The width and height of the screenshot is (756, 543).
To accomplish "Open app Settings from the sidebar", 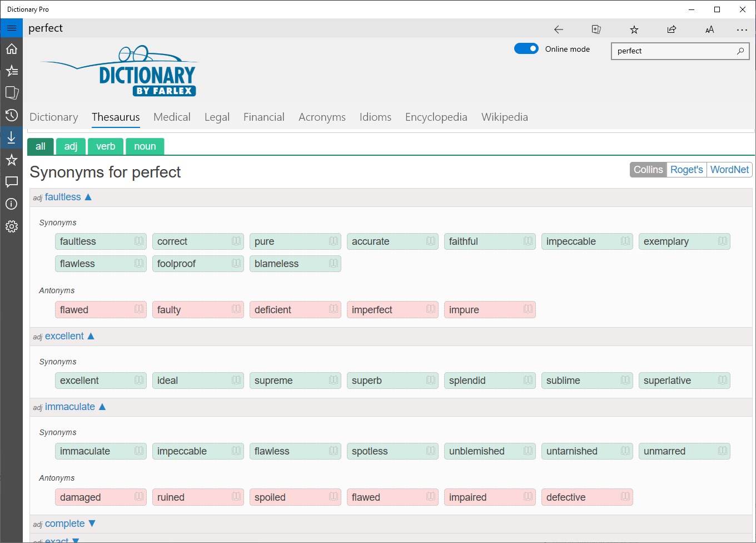I will (x=12, y=226).
